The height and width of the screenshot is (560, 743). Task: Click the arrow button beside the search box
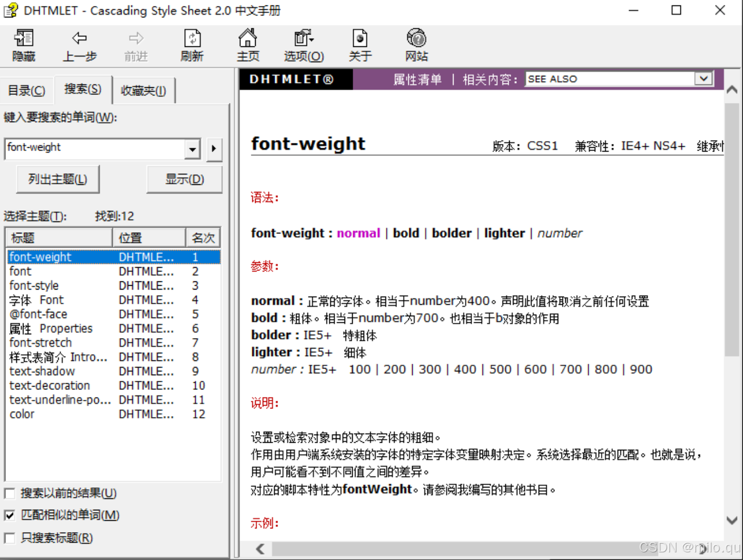pyautogui.click(x=214, y=149)
